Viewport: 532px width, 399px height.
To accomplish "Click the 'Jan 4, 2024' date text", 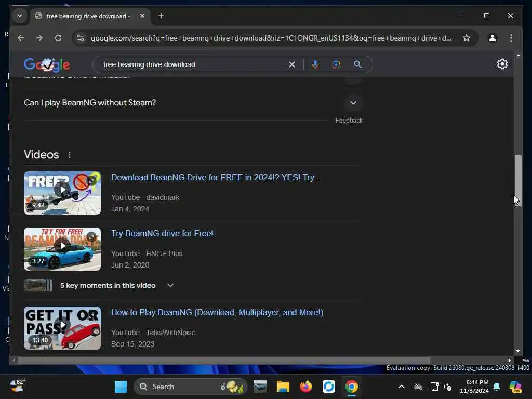I will coord(130,209).
